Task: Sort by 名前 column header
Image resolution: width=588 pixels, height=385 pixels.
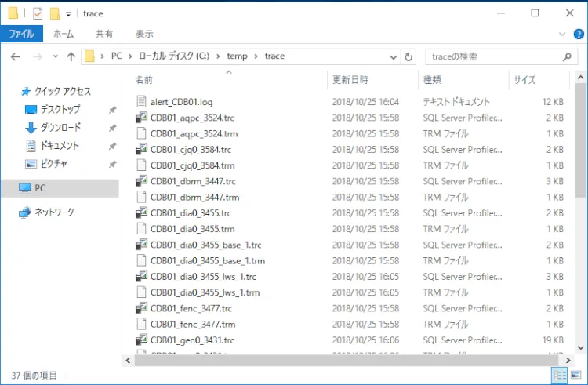Action: coord(144,79)
